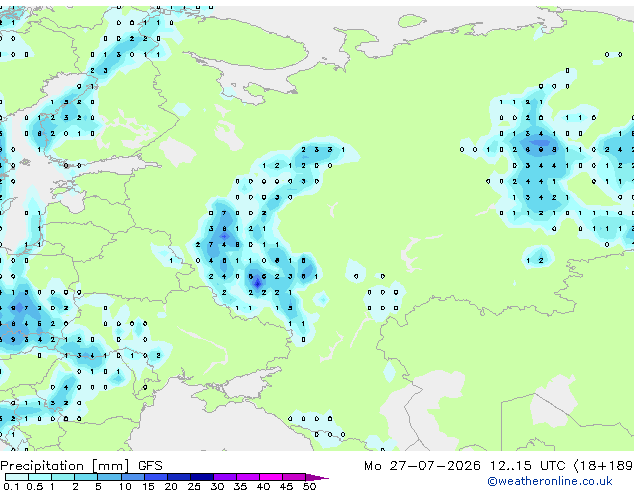
Task: Click the 35–40 mm legend color box
Action: (x=248, y=477)
